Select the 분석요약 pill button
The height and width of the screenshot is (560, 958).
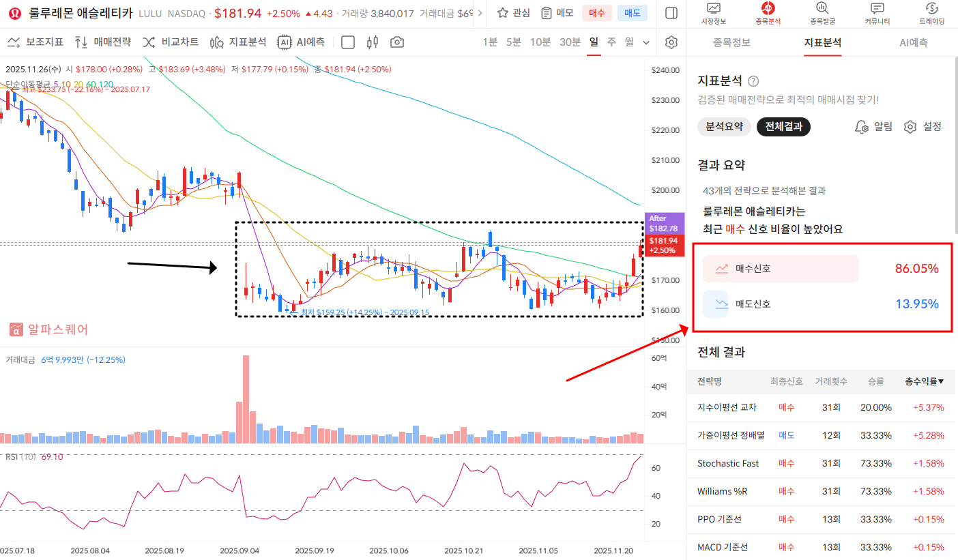[x=724, y=127]
